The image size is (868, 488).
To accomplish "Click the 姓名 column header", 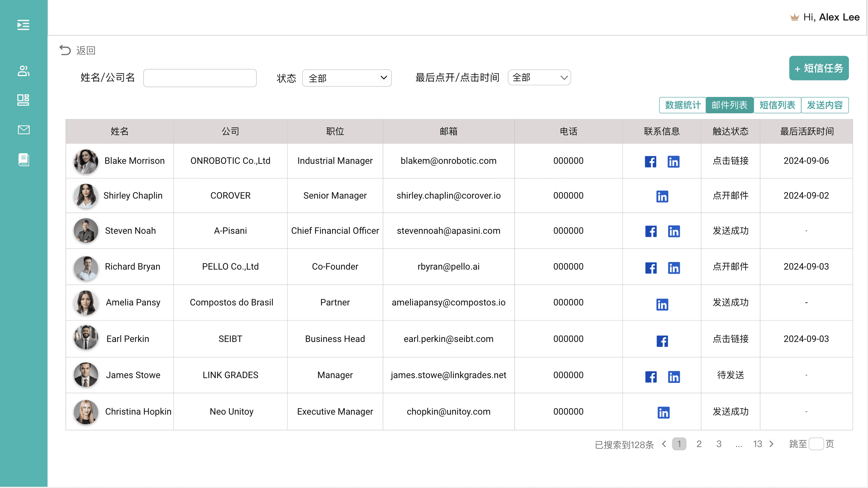I will (x=120, y=131).
